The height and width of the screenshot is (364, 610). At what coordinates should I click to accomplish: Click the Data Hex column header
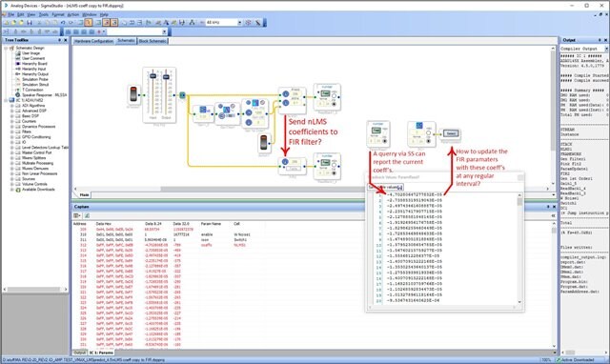104,224
